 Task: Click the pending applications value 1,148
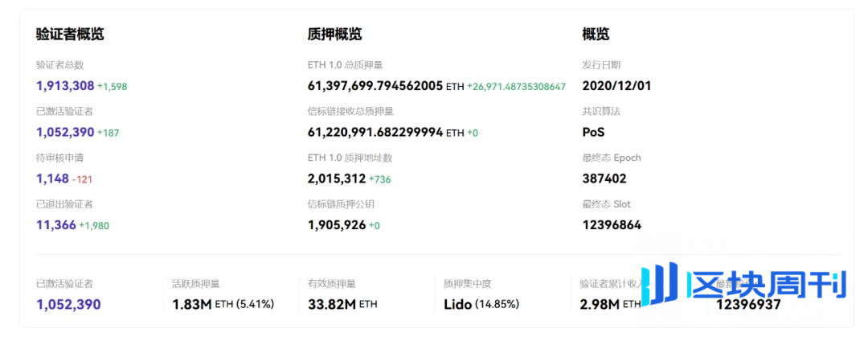click(x=52, y=179)
